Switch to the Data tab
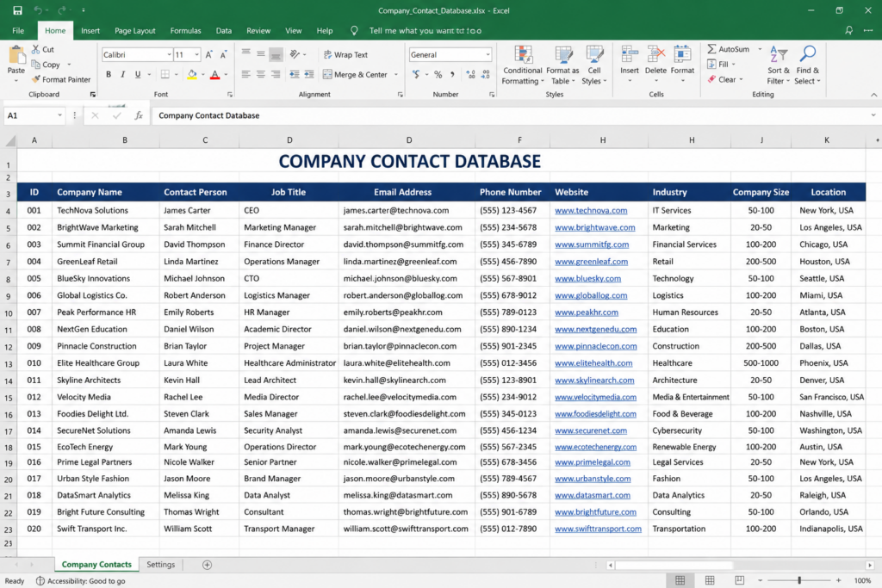 [x=224, y=30]
